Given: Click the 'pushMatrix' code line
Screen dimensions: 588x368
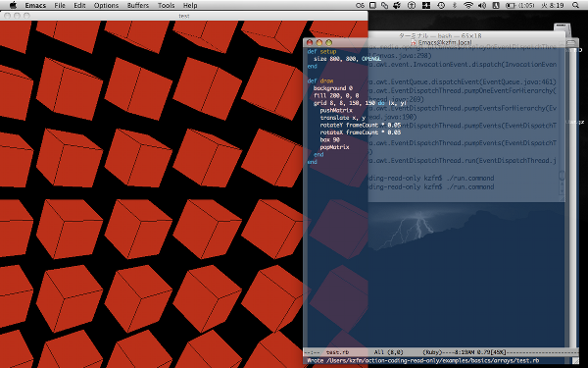Looking at the screenshot, I should 336,110.
